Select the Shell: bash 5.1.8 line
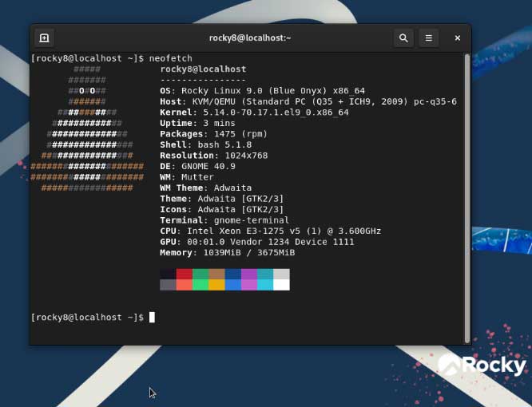 click(x=205, y=145)
